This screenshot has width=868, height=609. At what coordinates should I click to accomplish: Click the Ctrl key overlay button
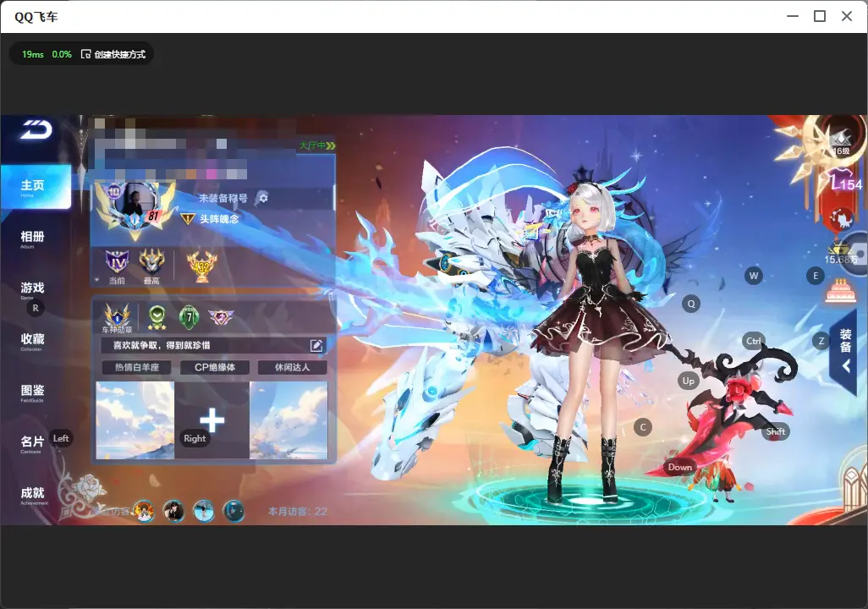coord(754,341)
